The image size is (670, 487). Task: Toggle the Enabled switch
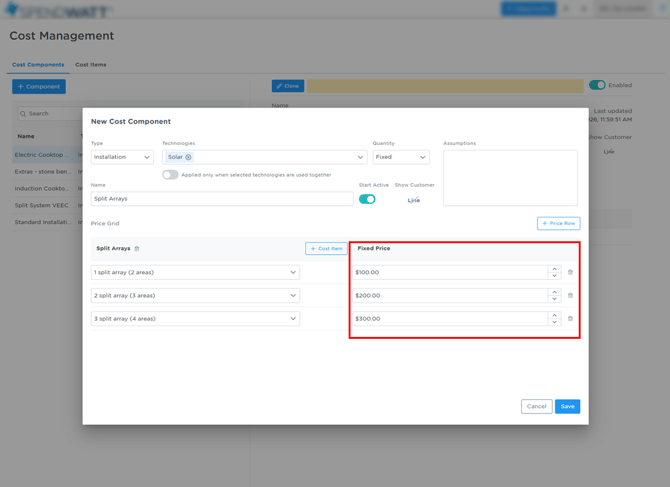coord(597,85)
